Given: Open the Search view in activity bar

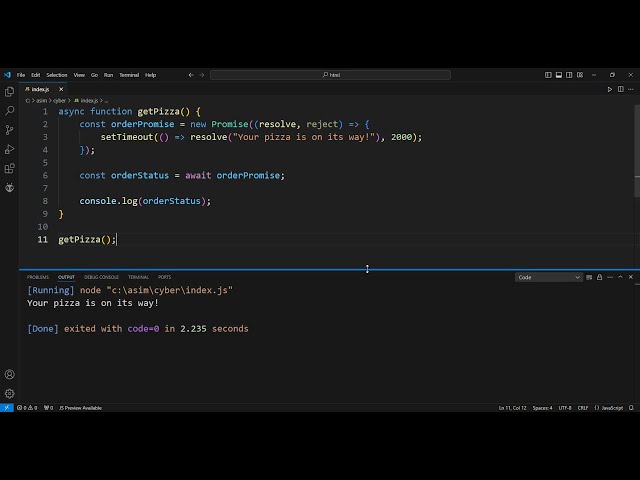Looking at the screenshot, I should [x=9, y=111].
